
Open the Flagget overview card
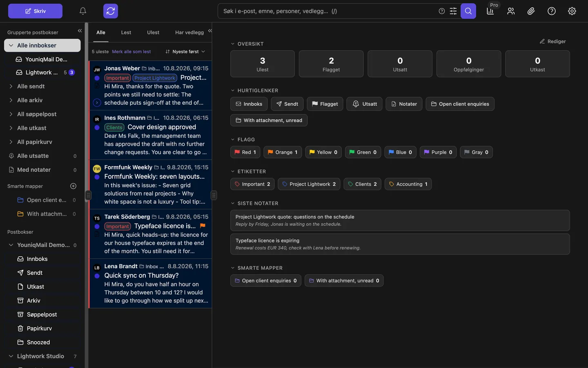331,64
